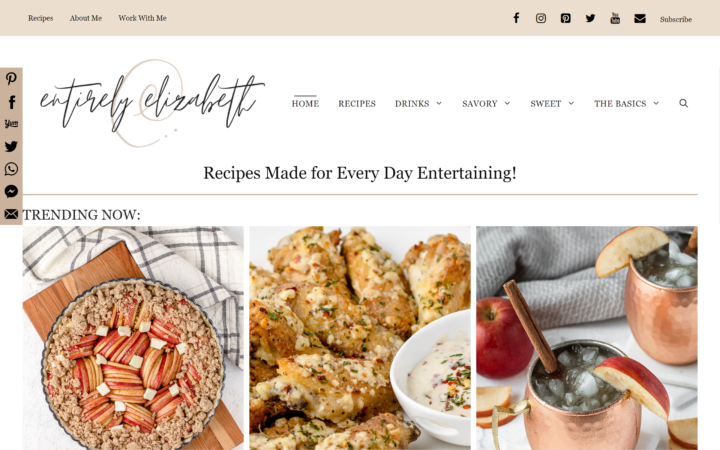
Task: Go to the Home menu item
Action: 305,104
